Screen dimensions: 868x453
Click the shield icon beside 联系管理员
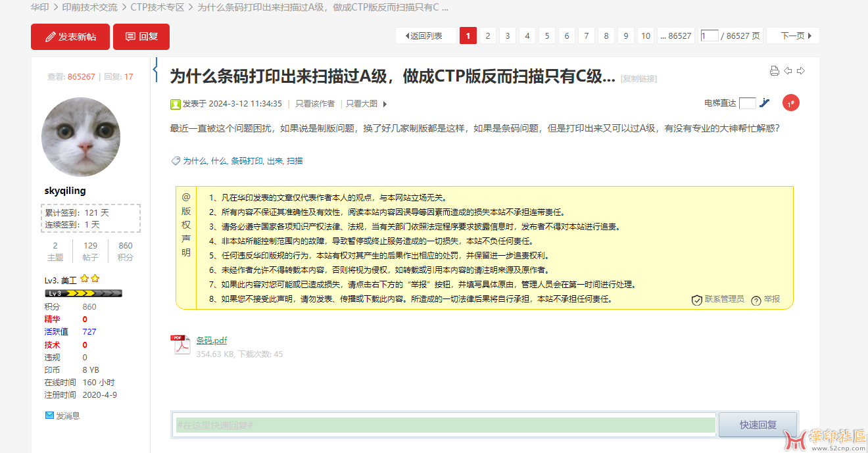(696, 300)
